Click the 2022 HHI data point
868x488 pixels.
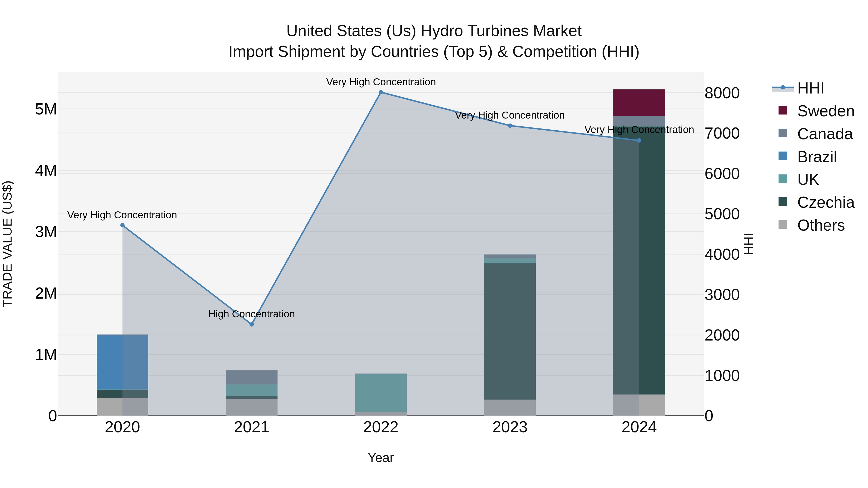tap(381, 92)
